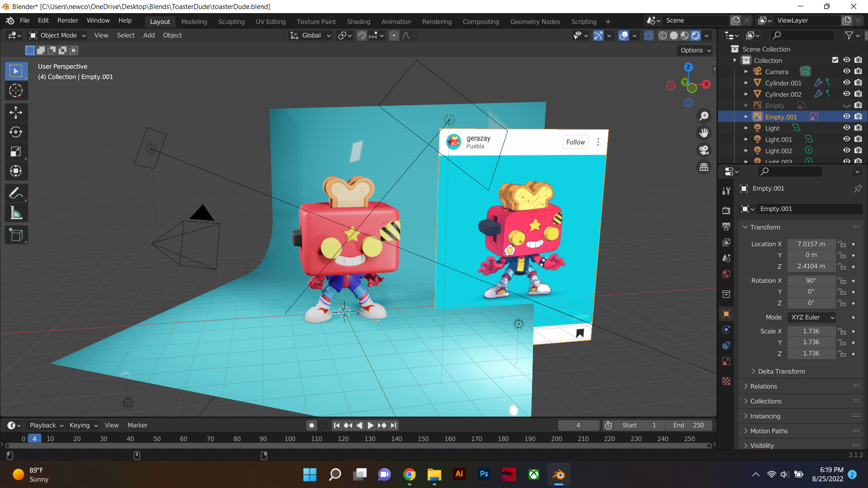Toggle camera view in the viewport
This screenshot has height=488, width=868.
coord(704,150)
